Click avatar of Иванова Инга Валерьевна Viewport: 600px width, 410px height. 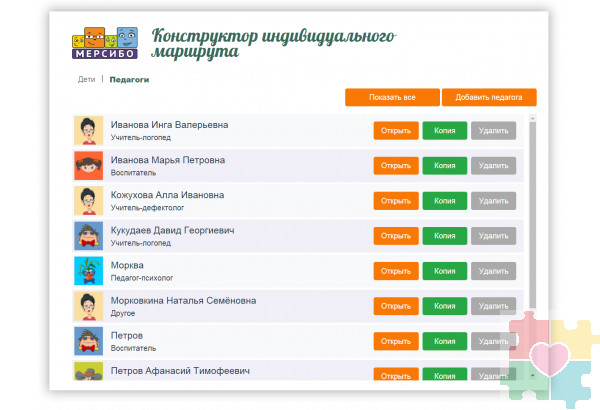coord(89,130)
